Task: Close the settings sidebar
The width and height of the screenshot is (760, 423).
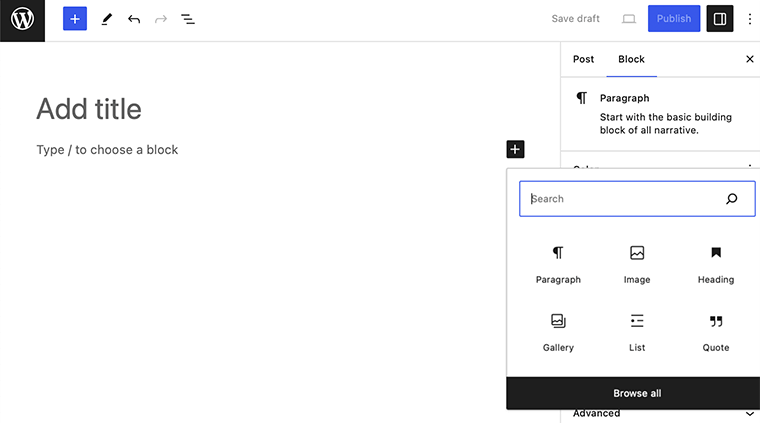Action: click(749, 59)
